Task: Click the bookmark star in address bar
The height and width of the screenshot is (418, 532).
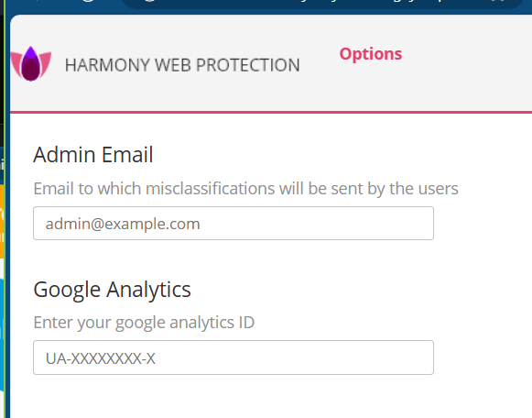Action: pyautogui.click(x=499, y=2)
